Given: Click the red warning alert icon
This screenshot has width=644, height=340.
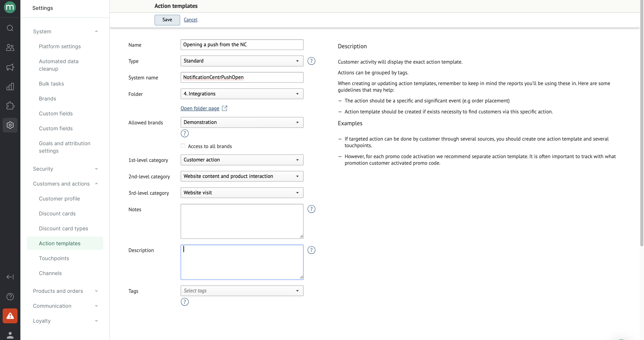Looking at the screenshot, I should point(10,316).
